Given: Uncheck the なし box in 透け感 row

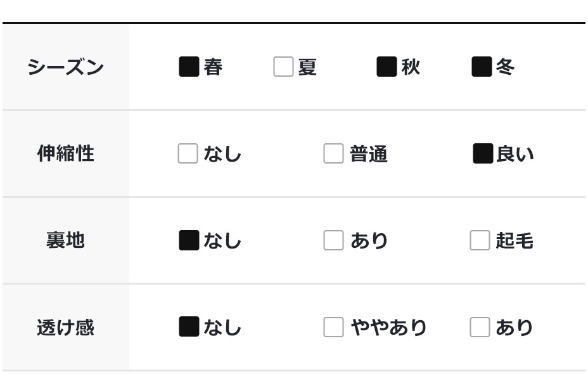Looking at the screenshot, I should click(x=189, y=327).
